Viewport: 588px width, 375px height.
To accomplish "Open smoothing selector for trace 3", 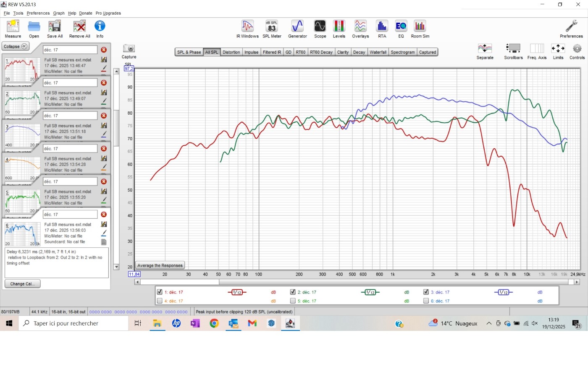I will click(503, 292).
